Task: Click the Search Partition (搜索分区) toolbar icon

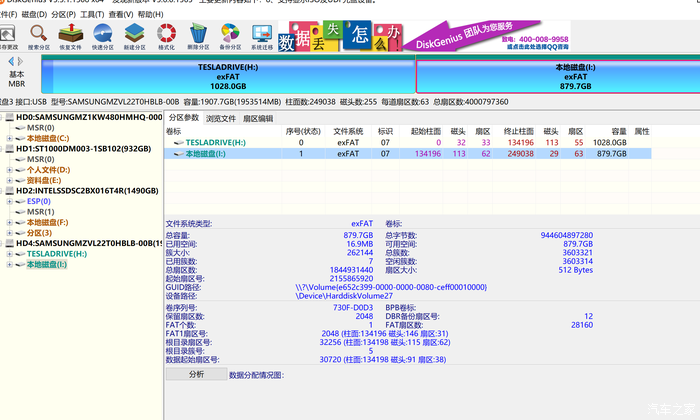Action: coord(39,38)
